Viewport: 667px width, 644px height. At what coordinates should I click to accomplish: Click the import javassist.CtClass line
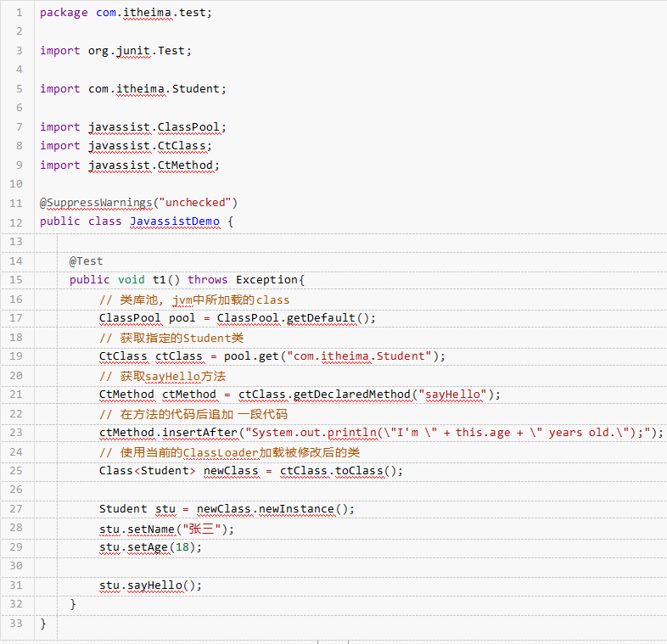pyautogui.click(x=126, y=146)
